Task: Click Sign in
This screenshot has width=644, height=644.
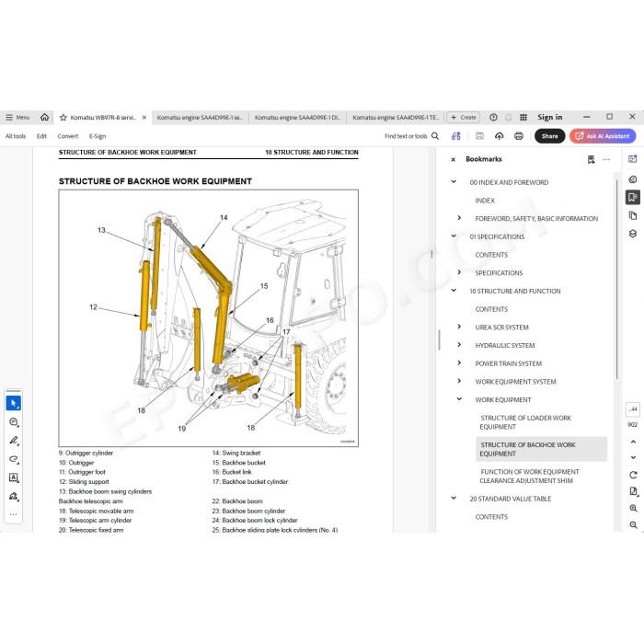Action: (x=549, y=118)
